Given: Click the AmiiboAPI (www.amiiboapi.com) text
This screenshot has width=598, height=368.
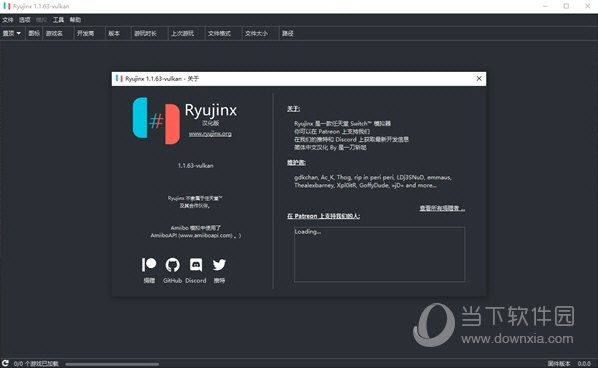Looking at the screenshot, I should (x=196, y=236).
